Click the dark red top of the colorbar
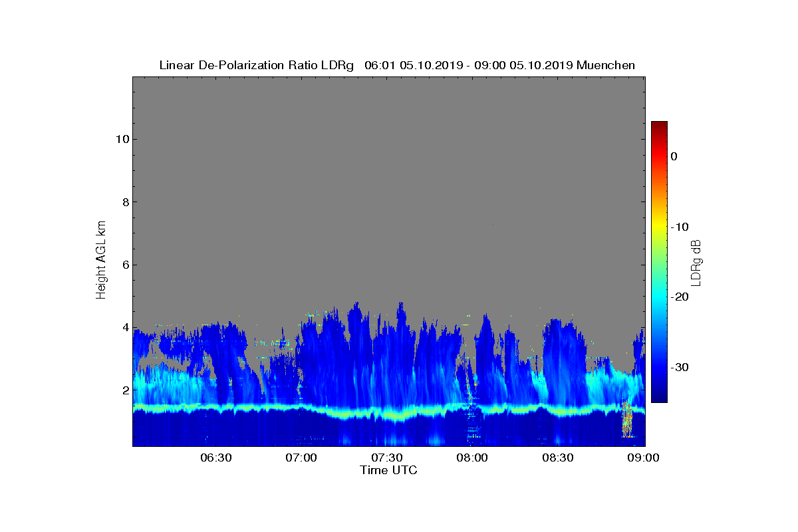Viewport: 798px width, 532px height. [x=659, y=125]
